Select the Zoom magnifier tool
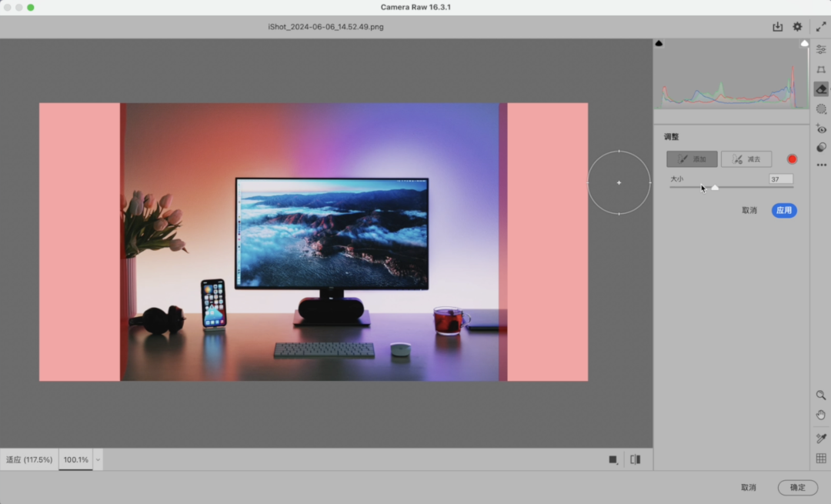 point(821,395)
